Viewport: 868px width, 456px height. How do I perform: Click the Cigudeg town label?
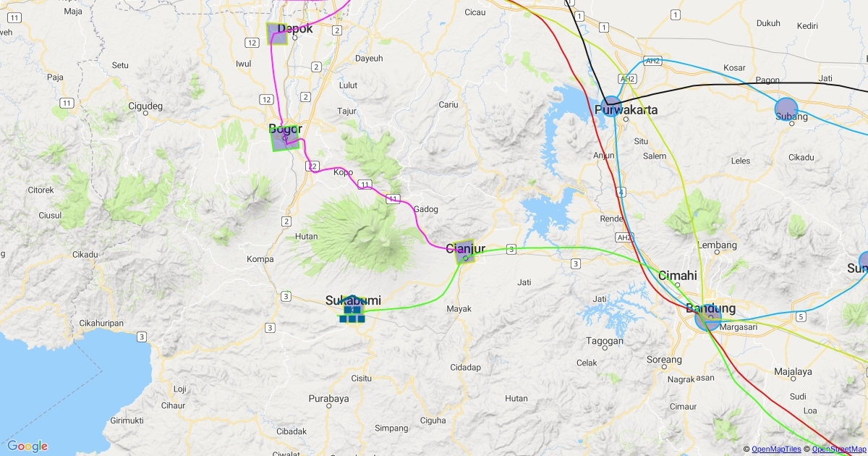pyautogui.click(x=145, y=106)
